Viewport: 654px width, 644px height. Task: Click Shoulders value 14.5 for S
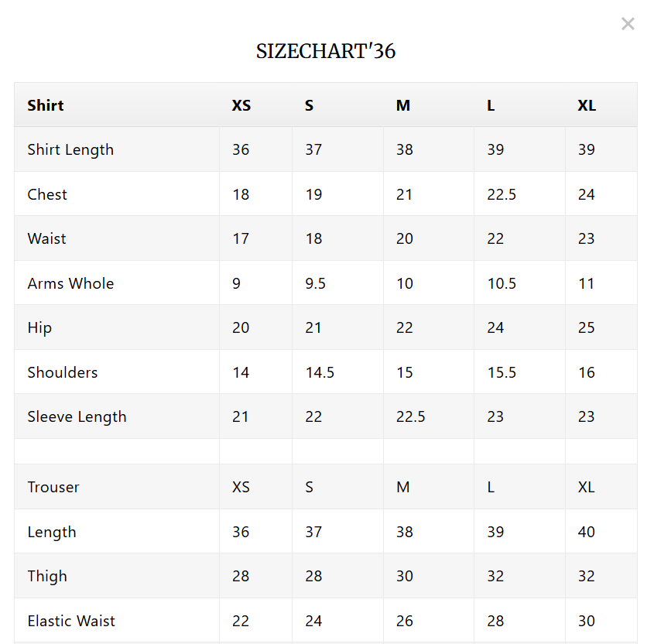click(320, 372)
